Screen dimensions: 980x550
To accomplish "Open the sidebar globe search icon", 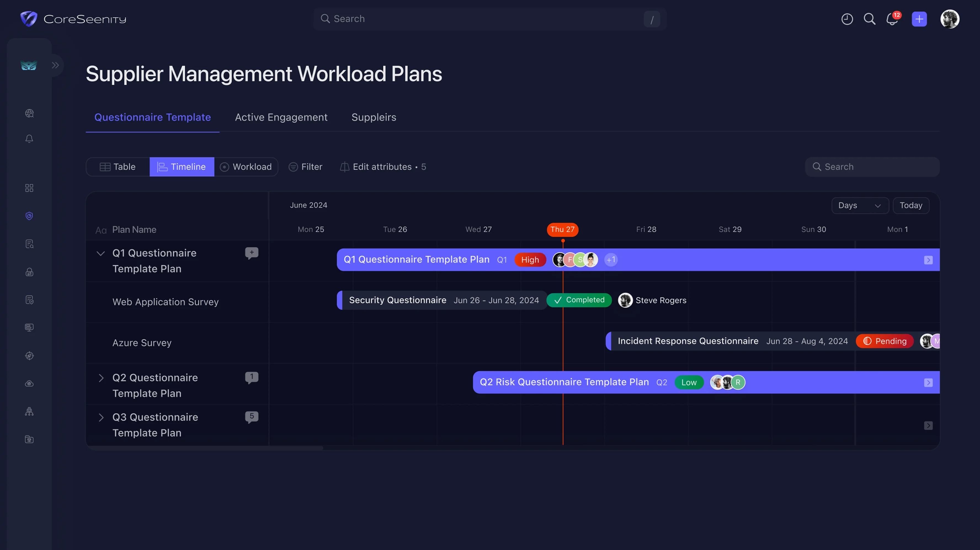I will tap(29, 113).
